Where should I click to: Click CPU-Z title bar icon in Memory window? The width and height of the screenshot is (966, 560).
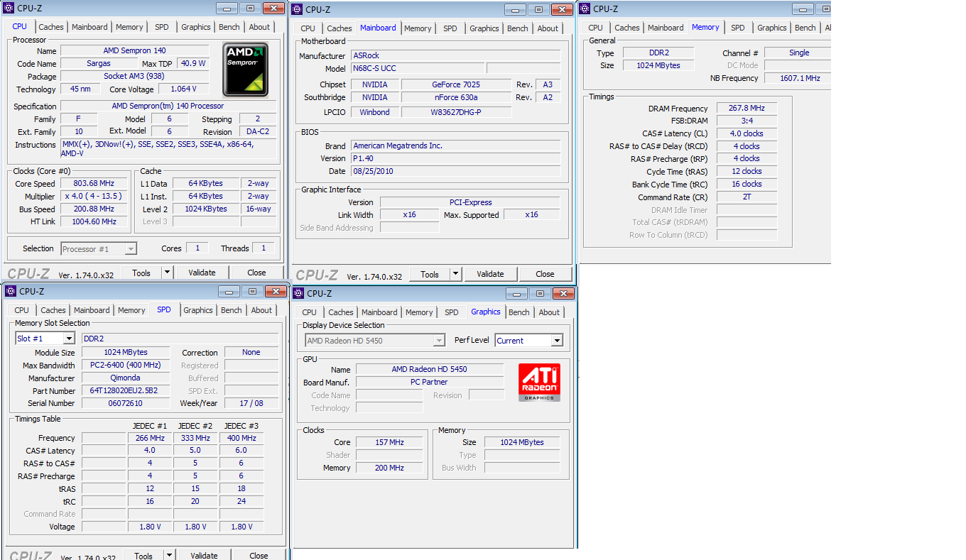585,9
